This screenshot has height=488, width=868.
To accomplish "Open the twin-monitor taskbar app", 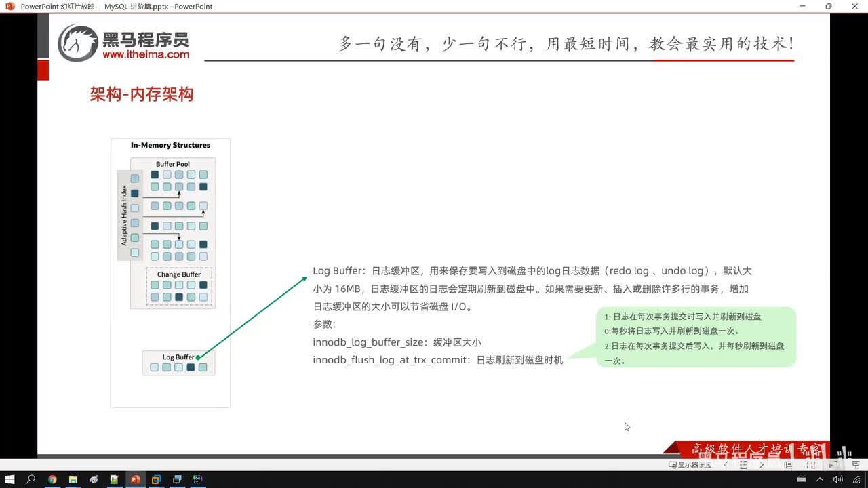I will (x=177, y=479).
